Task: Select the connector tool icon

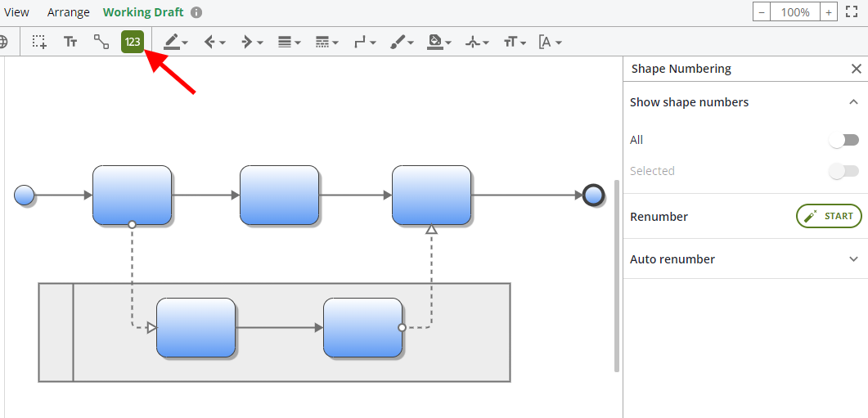Action: tap(101, 42)
